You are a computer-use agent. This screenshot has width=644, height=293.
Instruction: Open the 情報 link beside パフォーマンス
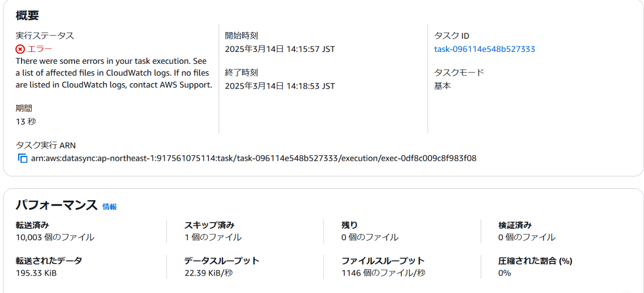pyautogui.click(x=109, y=207)
